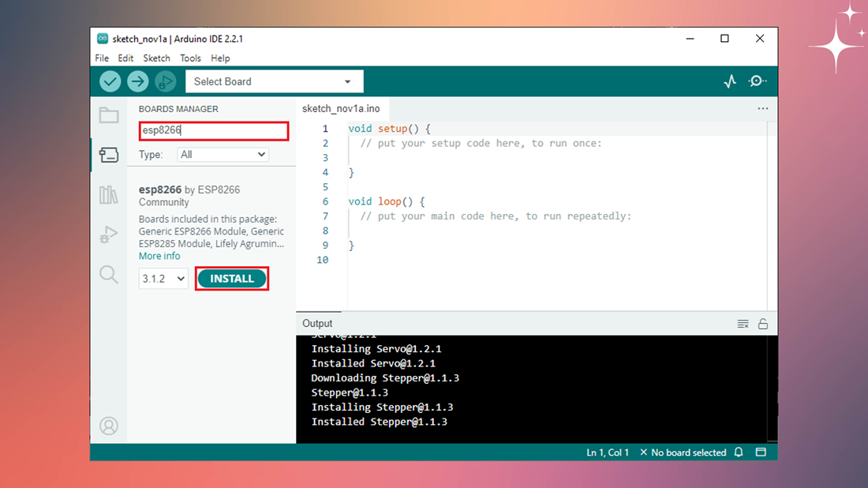Toggle the Boards Manager sidebar icon

click(x=109, y=155)
